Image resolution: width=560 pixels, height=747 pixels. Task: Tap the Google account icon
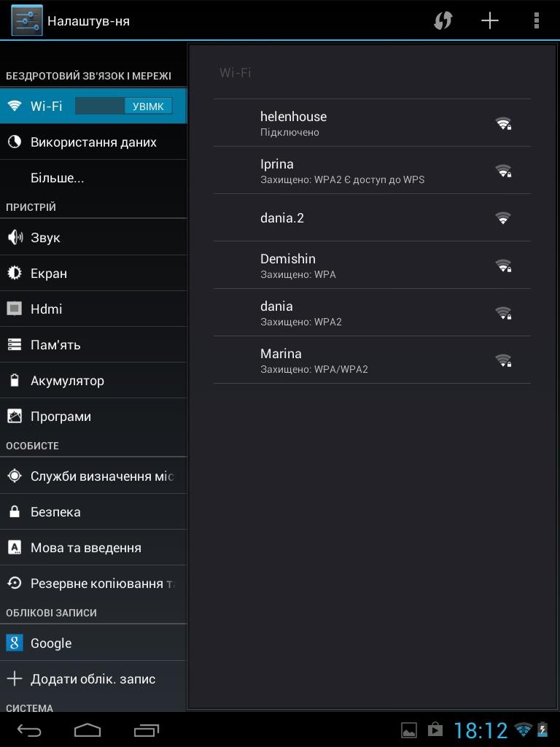15,643
